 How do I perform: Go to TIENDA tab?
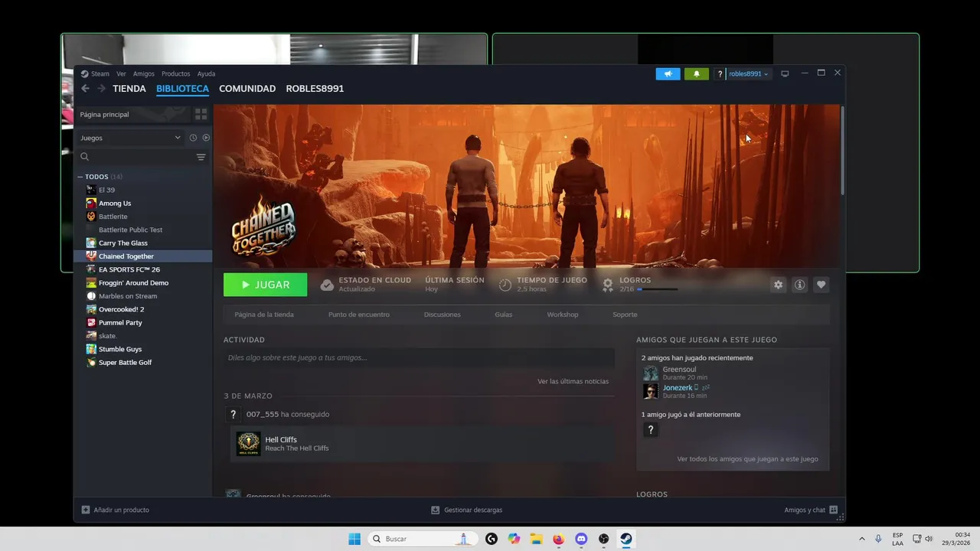[x=129, y=89]
